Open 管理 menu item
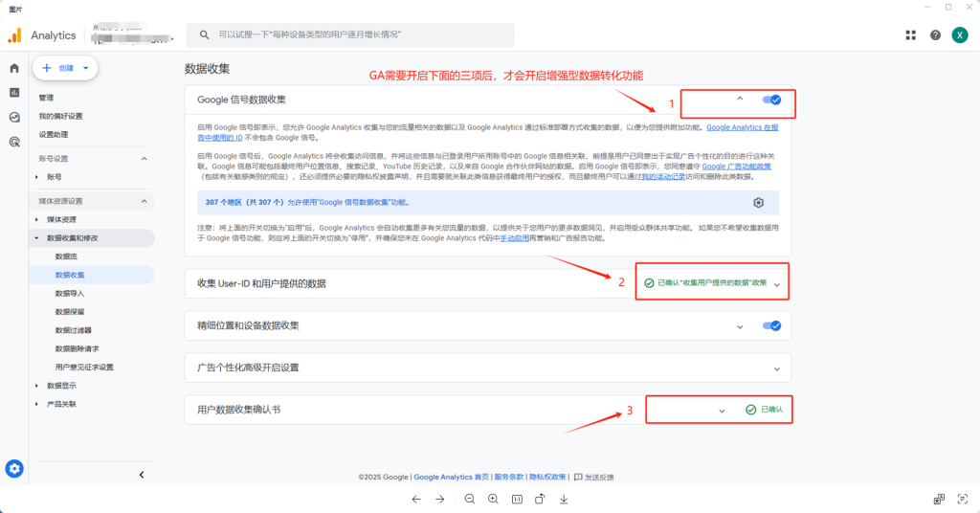This screenshot has width=980, height=513. 46,98
